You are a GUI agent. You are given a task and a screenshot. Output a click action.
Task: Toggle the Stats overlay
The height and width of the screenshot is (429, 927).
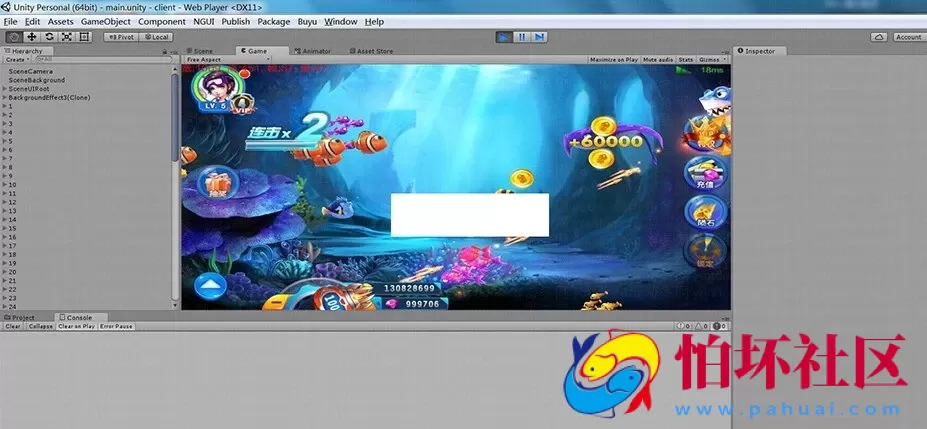tap(686, 60)
